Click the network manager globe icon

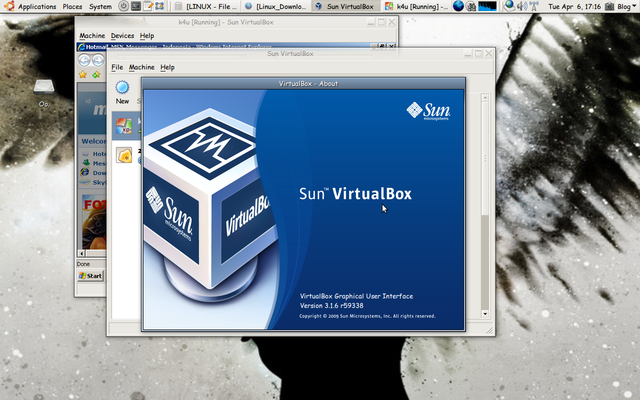(x=509, y=6)
